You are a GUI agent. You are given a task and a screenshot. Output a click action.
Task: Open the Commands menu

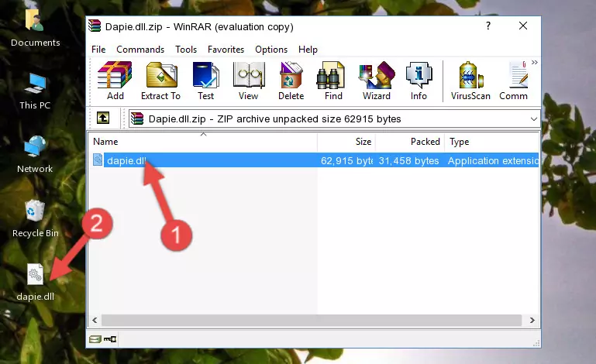coord(140,50)
